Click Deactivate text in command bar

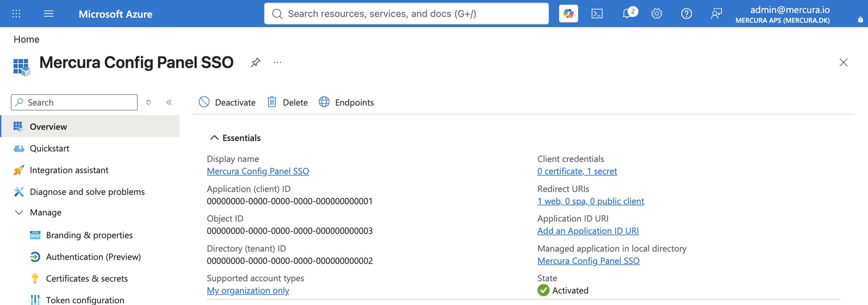tap(235, 102)
